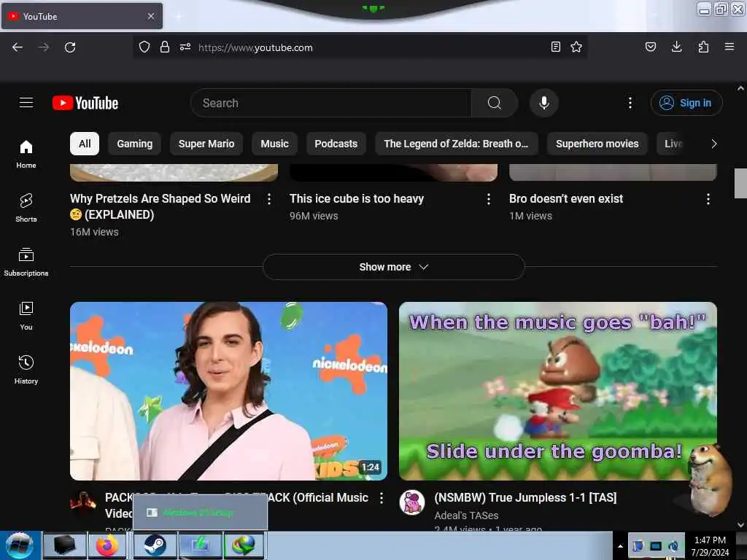Open 'Why Pretzels Are Shaped So Weird' short
Screen dimensions: 747x560
point(160,206)
